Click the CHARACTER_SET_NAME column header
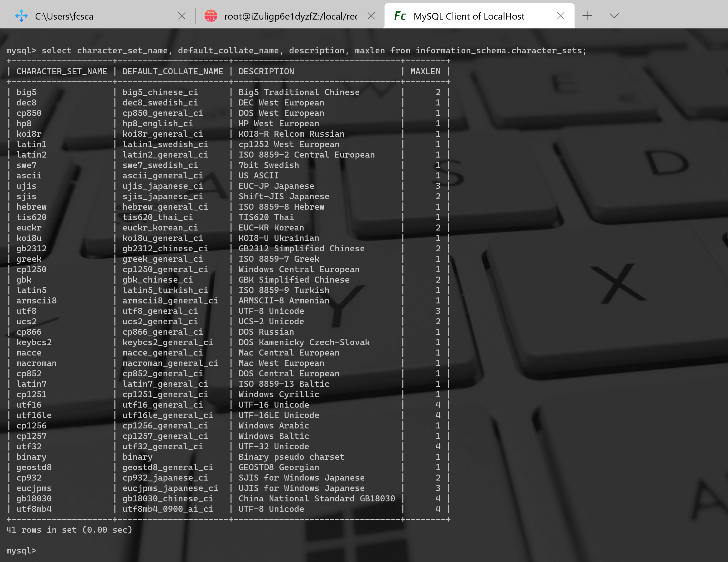The width and height of the screenshot is (728, 562). [x=62, y=71]
